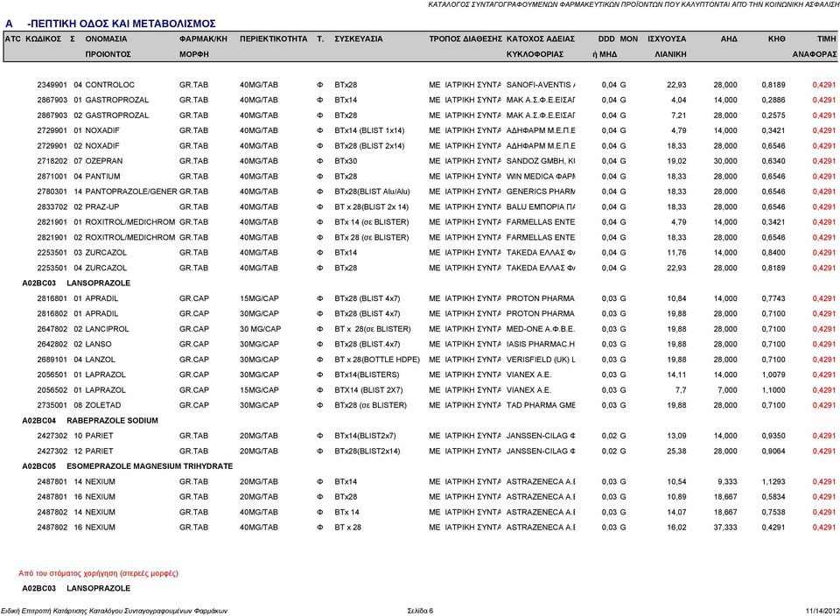Click the value '30,000' in OZEPRAN row
This screenshot has height=616, width=840.
pyautogui.click(x=725, y=161)
